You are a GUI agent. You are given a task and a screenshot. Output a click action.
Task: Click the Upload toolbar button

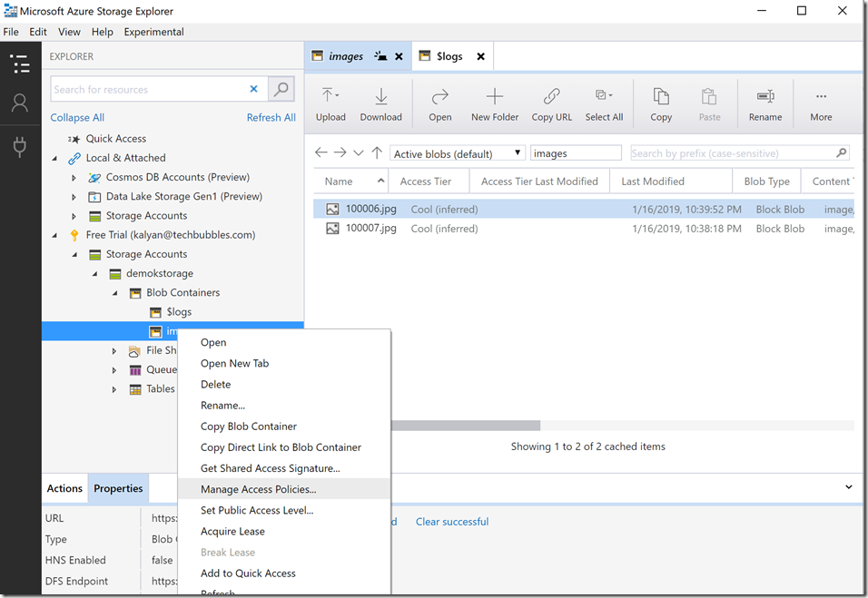click(x=330, y=104)
